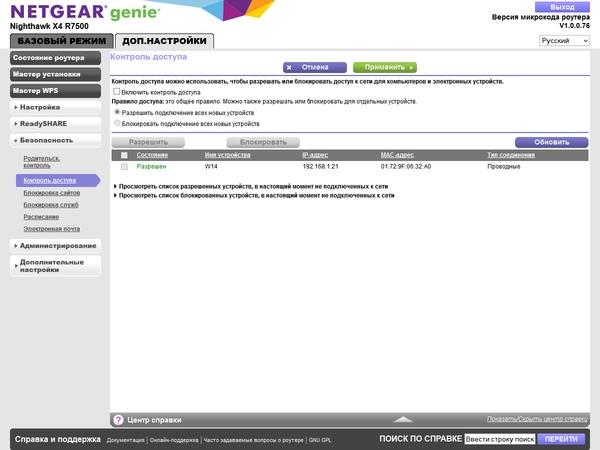Click the show/hide help center link
This screenshot has width=600, height=450.
tap(537, 419)
